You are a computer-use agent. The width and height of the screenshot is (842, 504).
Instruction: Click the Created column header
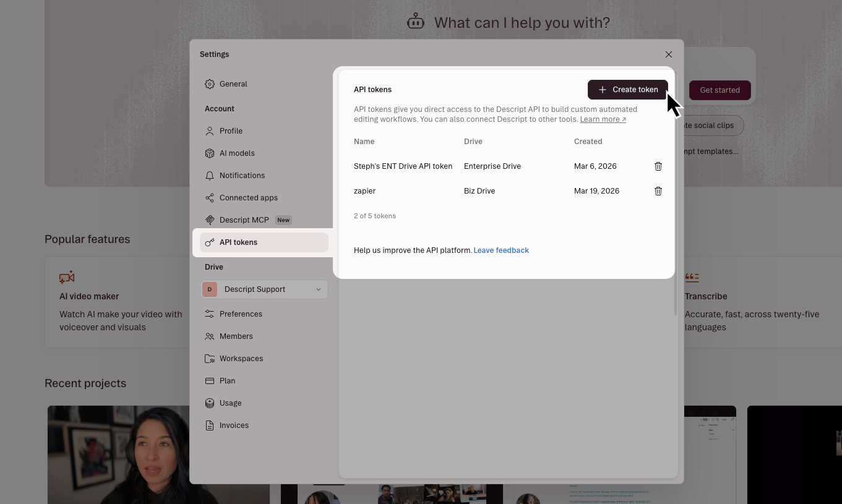coord(588,142)
